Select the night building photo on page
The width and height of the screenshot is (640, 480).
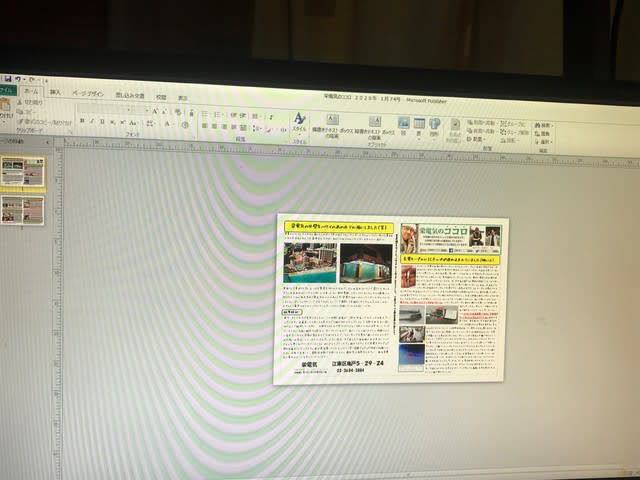[x=366, y=264]
